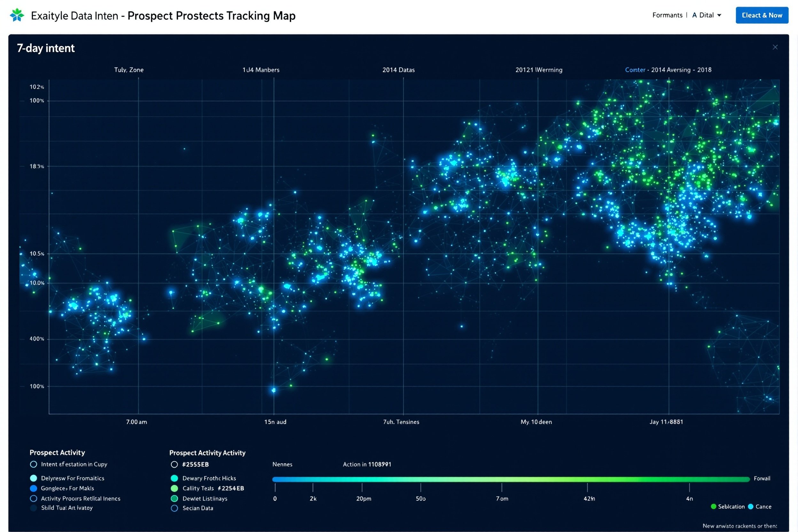Open the 'Formants' menu
The image size is (798, 532).
pyautogui.click(x=667, y=15)
